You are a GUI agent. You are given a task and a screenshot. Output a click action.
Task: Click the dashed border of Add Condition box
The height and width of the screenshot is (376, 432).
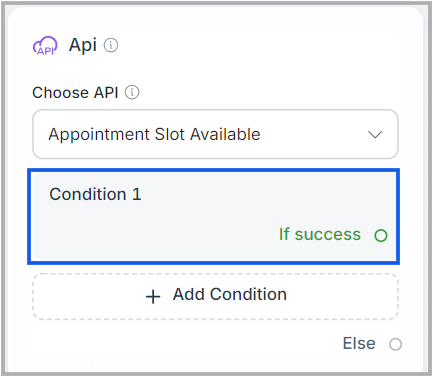click(215, 274)
